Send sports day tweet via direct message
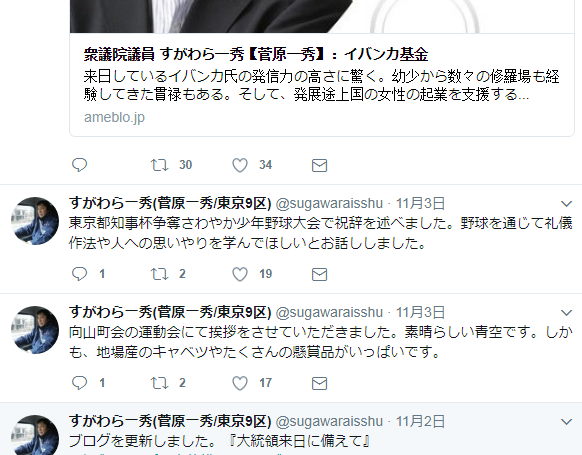 coord(319,383)
